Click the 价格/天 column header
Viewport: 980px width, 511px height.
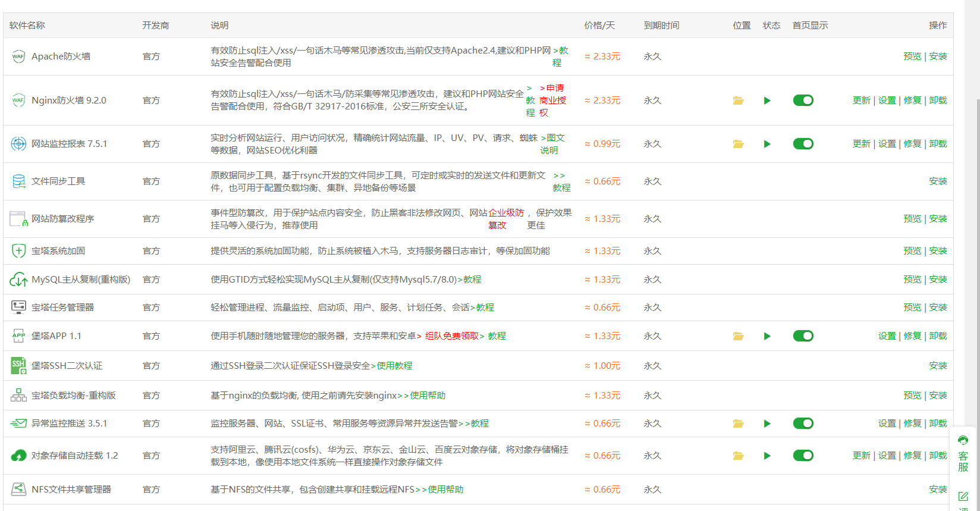click(x=599, y=26)
